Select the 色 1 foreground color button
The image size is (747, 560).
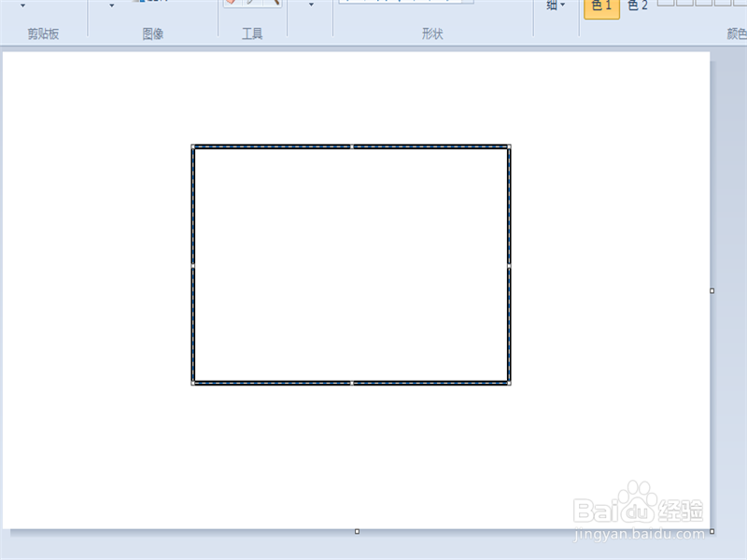[x=601, y=7]
